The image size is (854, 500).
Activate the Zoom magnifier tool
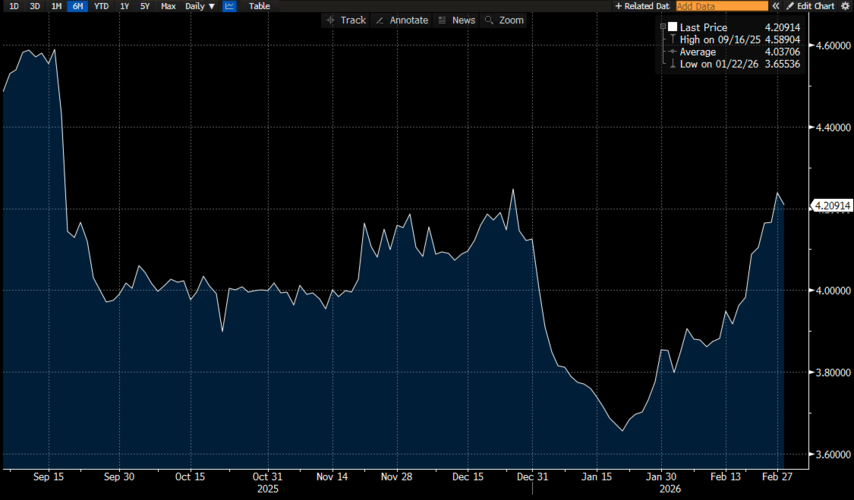(x=504, y=20)
